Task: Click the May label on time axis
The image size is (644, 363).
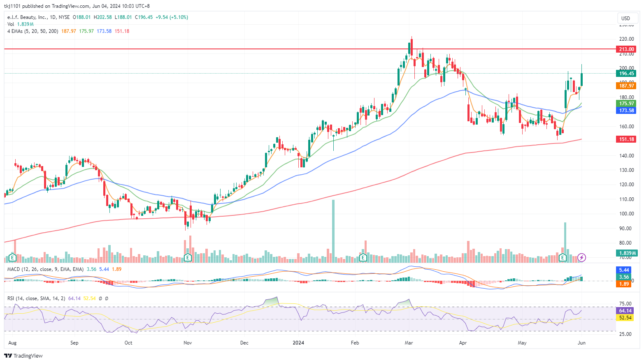Action: point(522,343)
